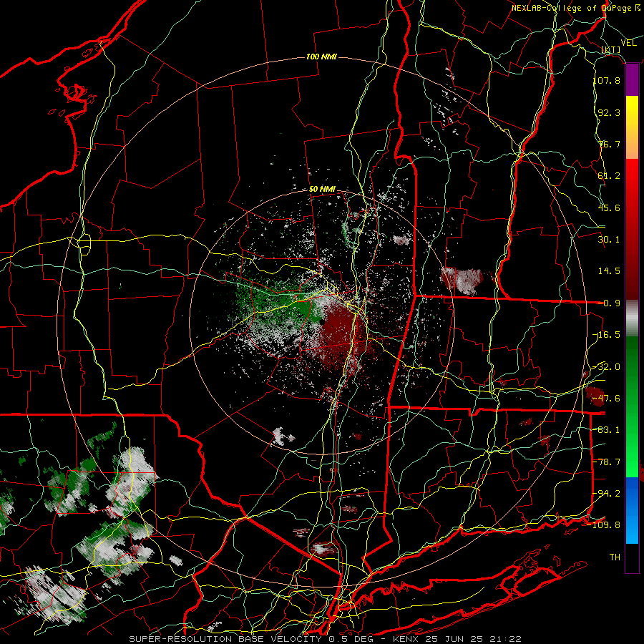This screenshot has height=644, width=644.
Task: Click the -109.8 velocity scale value
Action: [x=604, y=525]
